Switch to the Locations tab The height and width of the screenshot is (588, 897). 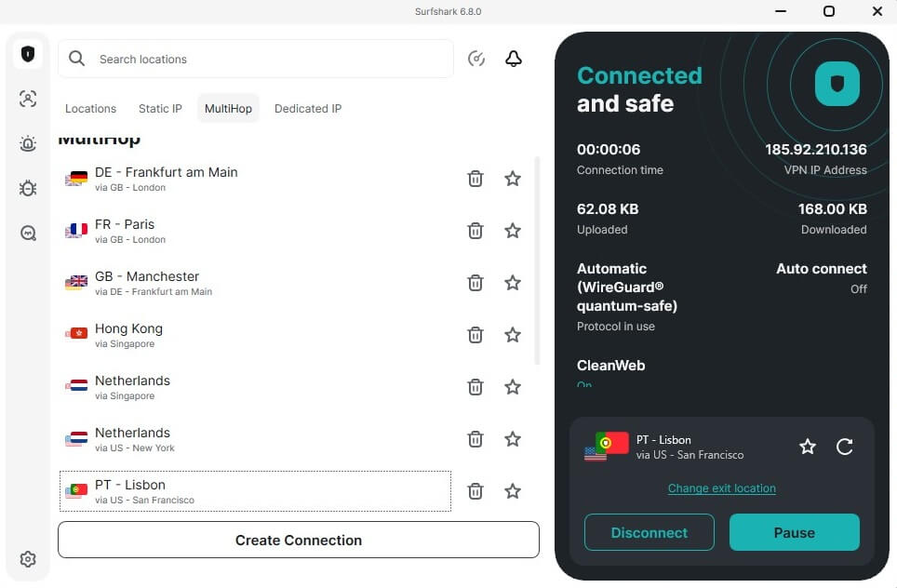[x=90, y=109]
